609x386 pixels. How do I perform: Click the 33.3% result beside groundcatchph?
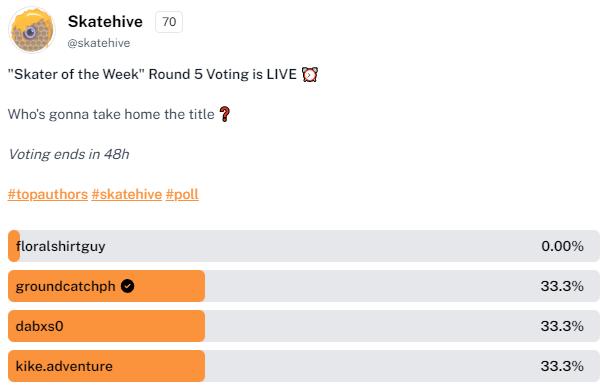click(562, 286)
